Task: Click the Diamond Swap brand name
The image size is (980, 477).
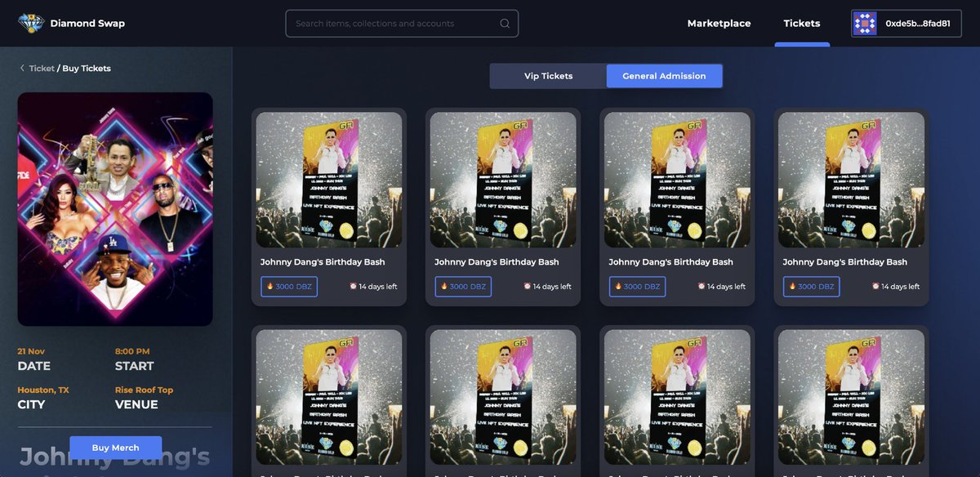Action: point(87,24)
